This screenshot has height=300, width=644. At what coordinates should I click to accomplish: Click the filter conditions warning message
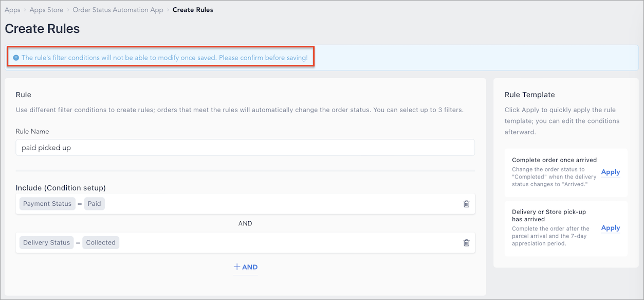(164, 58)
